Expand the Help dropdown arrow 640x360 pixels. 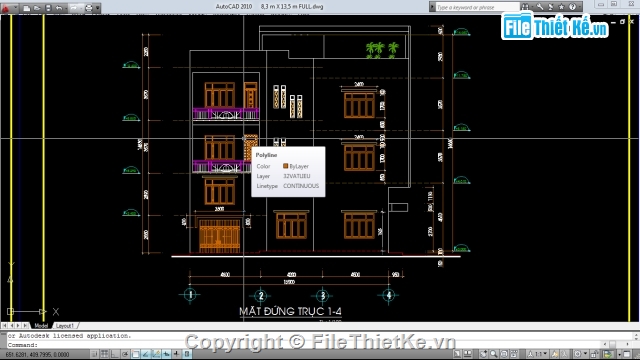pyautogui.click(x=580, y=7)
